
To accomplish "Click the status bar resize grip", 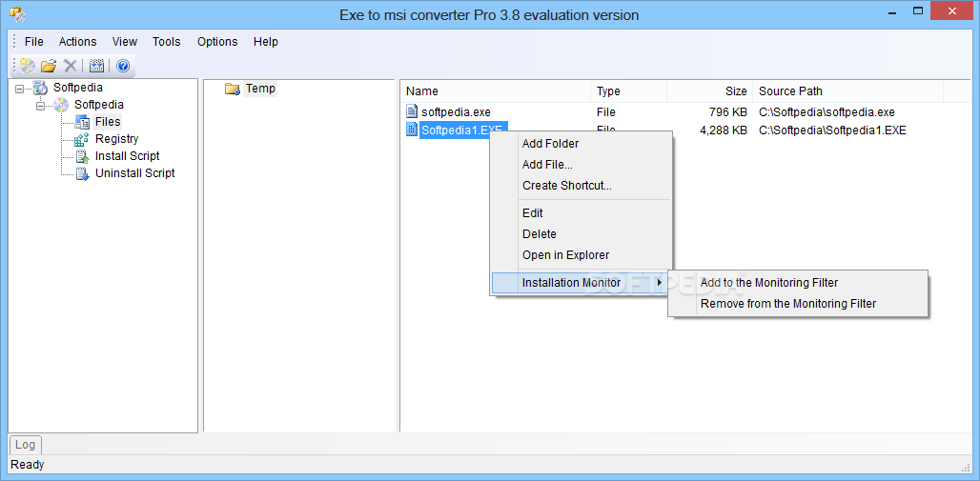I will [x=966, y=466].
